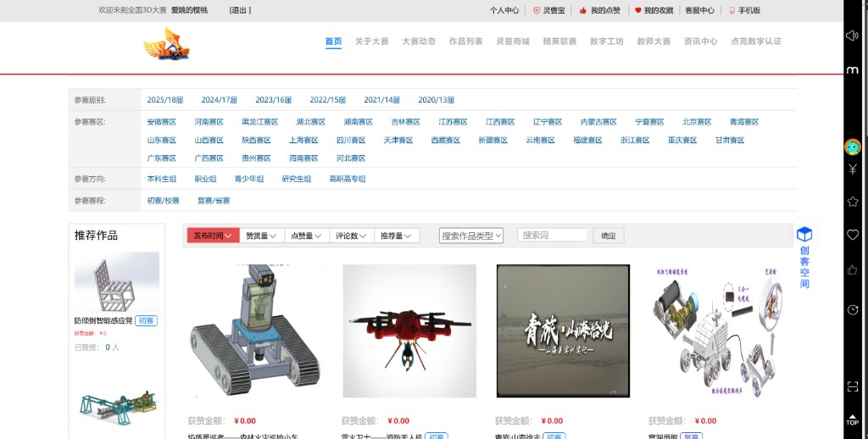Filter by 甘肃赛区 region
Viewport: 868px width, 439px height.
(x=730, y=140)
